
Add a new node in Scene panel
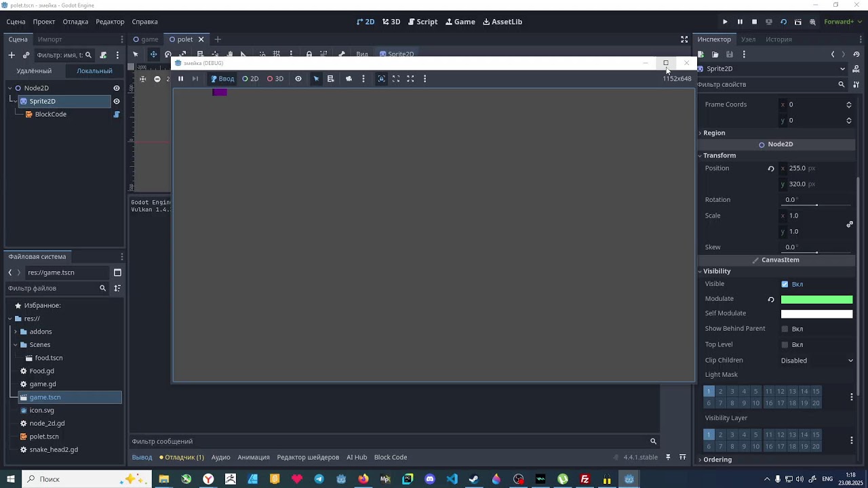[12, 55]
